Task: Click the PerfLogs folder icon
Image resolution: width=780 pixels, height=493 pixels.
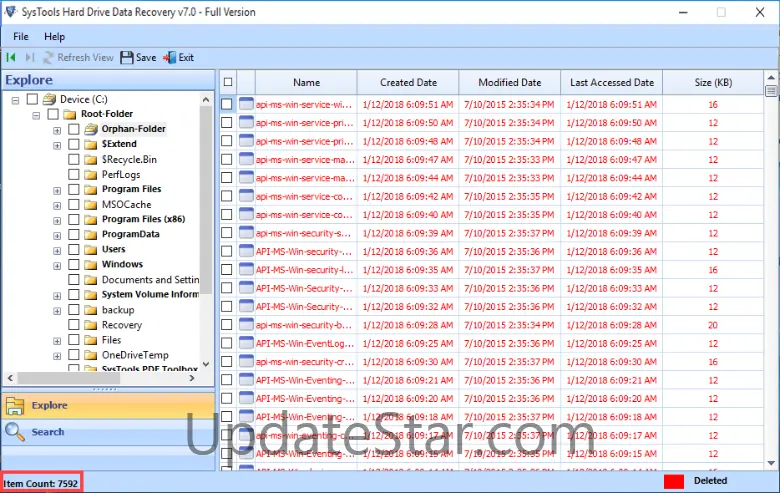Action: tap(91, 175)
